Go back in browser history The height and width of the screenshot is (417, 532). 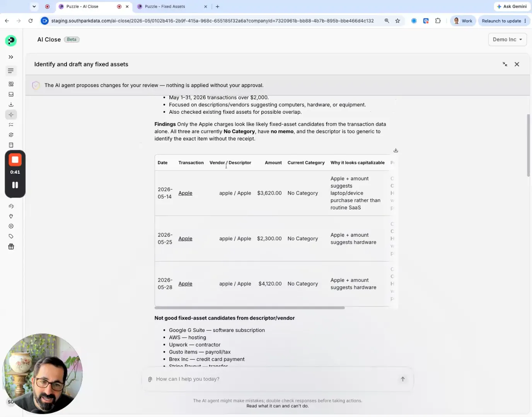tap(7, 21)
